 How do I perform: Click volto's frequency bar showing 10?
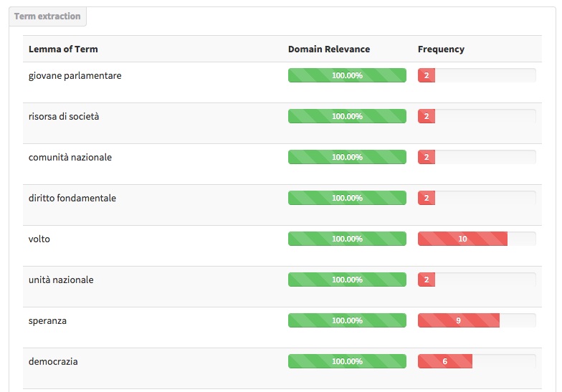point(463,239)
